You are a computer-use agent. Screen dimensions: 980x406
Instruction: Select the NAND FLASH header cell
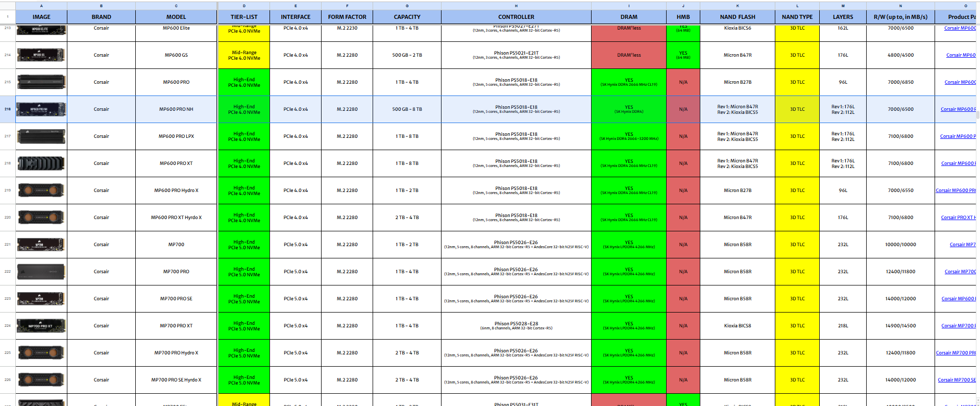(738, 17)
